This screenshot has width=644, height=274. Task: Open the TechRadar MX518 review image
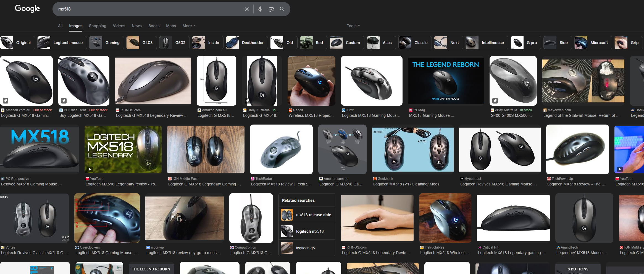point(281,149)
